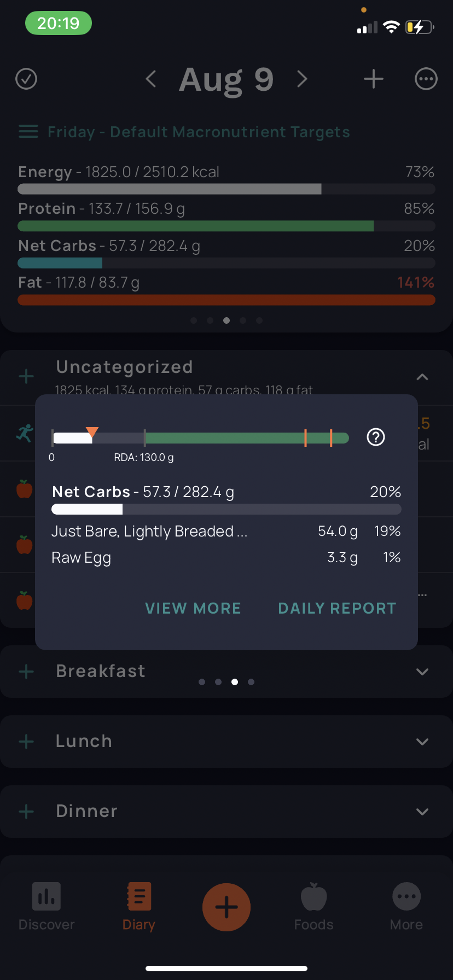The image size is (453, 980).
Task: Tap DAILY REPORT in the popup
Action: [337, 608]
